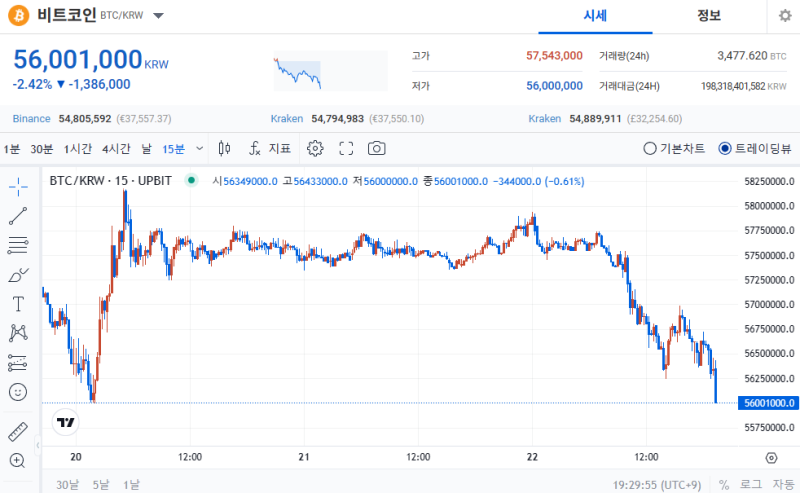Toggle fullscreen chart mode
Screen dimensions: 800x493
(346, 149)
